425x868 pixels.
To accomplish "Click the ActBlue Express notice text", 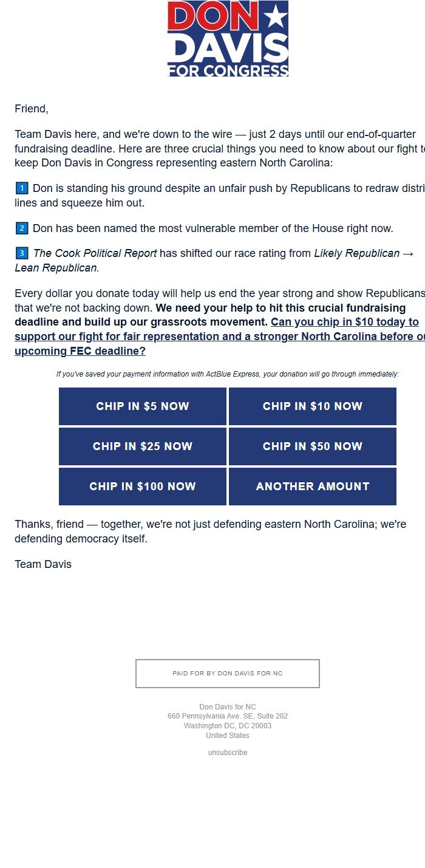I will (228, 374).
